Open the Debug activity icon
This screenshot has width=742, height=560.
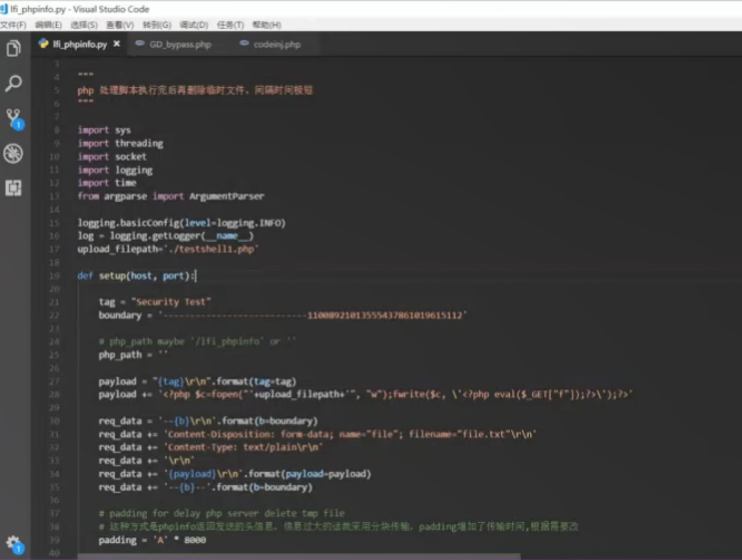pyautogui.click(x=13, y=153)
